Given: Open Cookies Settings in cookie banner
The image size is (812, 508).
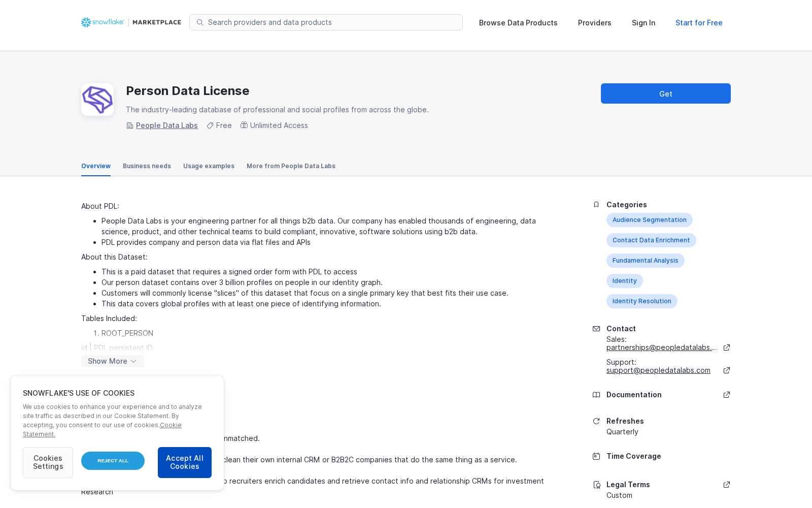Looking at the screenshot, I should (48, 462).
